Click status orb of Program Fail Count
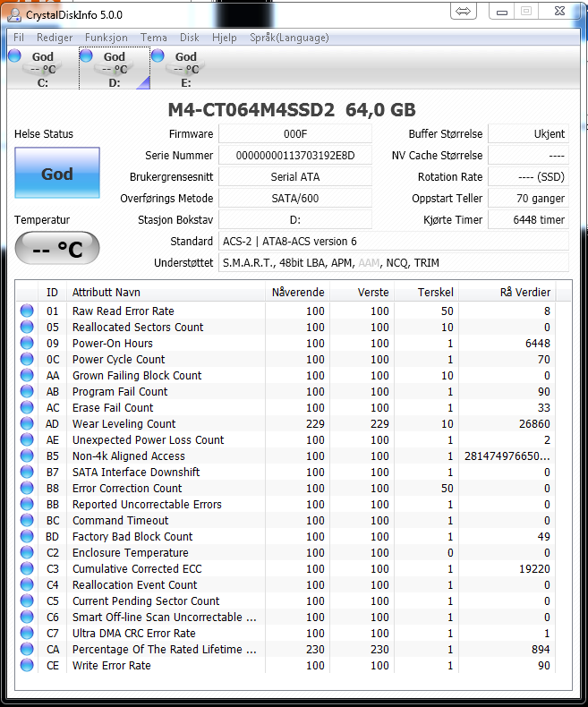 coord(27,391)
